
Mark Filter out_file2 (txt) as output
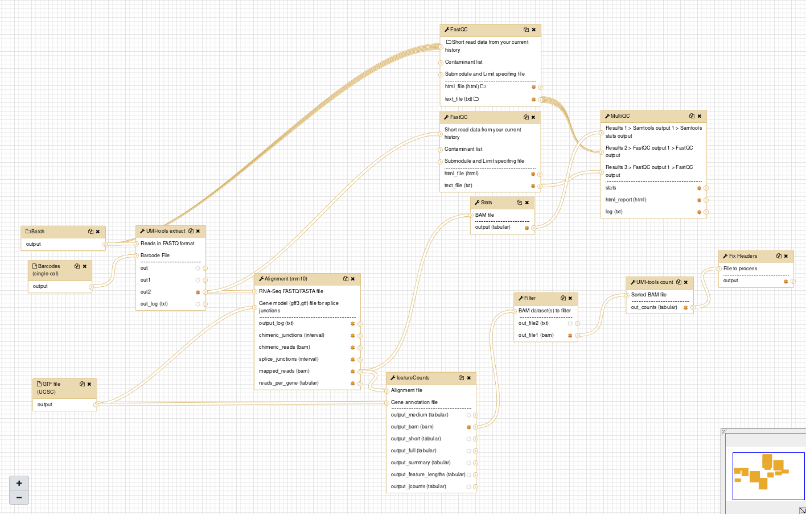(x=570, y=323)
